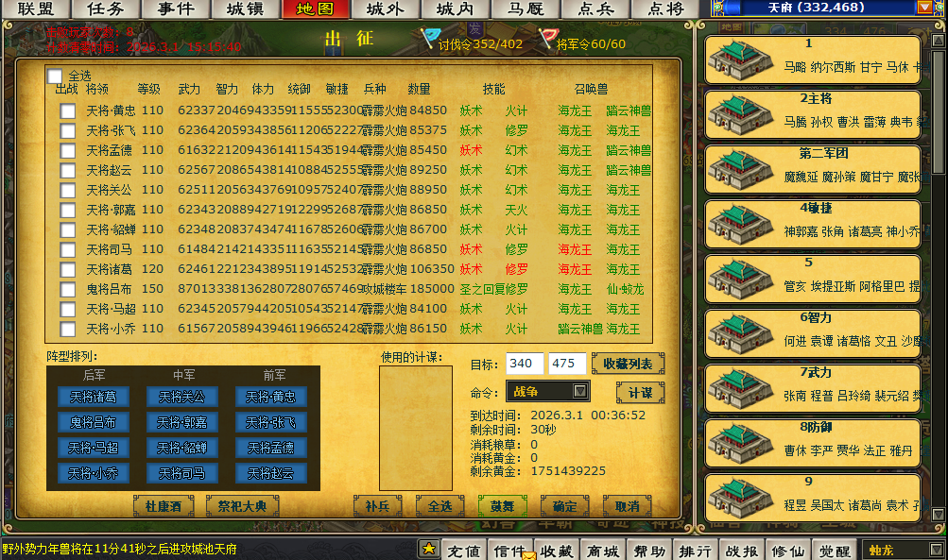948x560 pixels.
Task: Open the 点兵 tab
Action: (596, 9)
